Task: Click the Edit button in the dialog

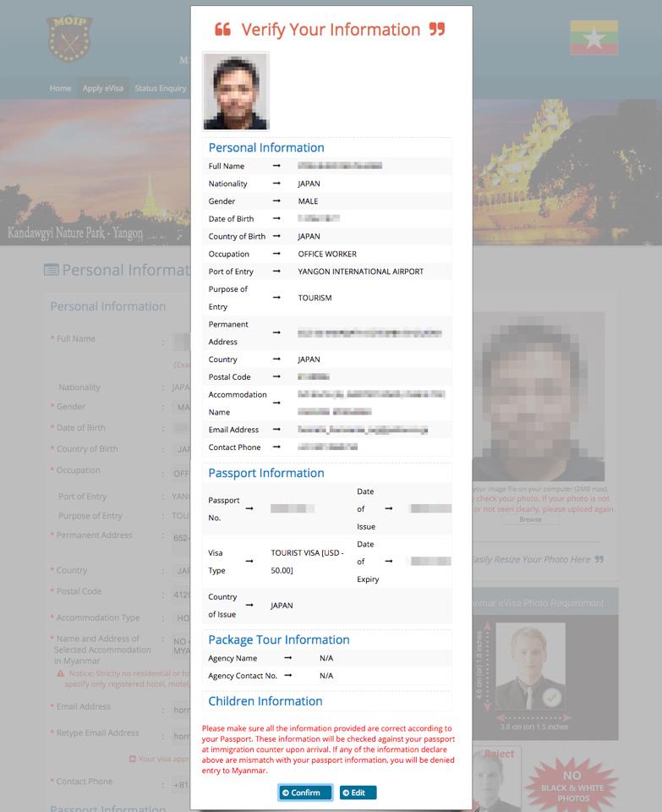Action: tap(358, 793)
